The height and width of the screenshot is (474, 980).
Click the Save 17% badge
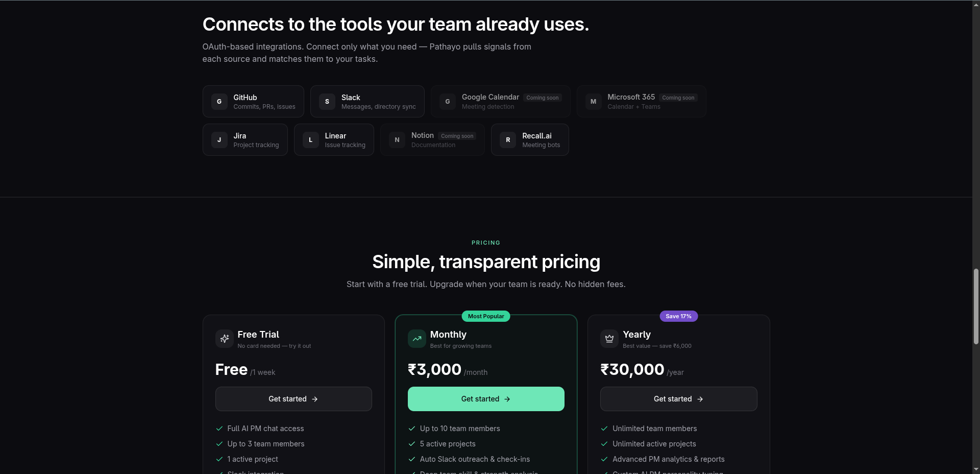pos(679,316)
